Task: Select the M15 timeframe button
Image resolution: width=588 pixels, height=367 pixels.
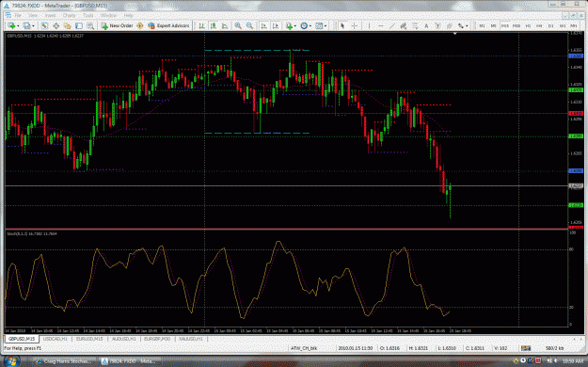Action: tap(505, 26)
